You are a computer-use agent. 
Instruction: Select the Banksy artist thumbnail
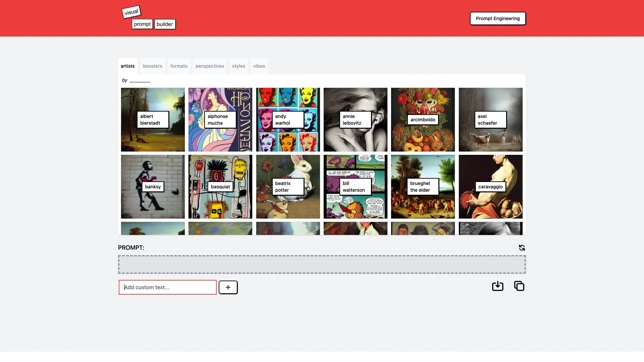click(x=153, y=186)
